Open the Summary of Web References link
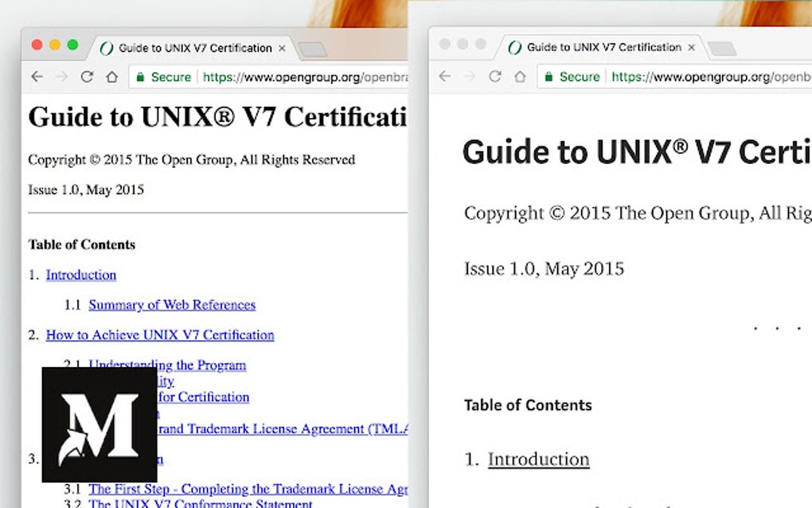 pyautogui.click(x=172, y=304)
